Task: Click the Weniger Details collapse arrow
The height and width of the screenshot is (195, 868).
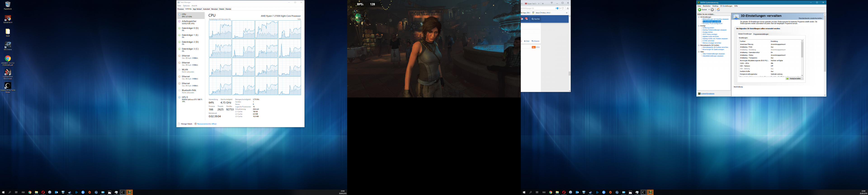Action: click(179, 124)
